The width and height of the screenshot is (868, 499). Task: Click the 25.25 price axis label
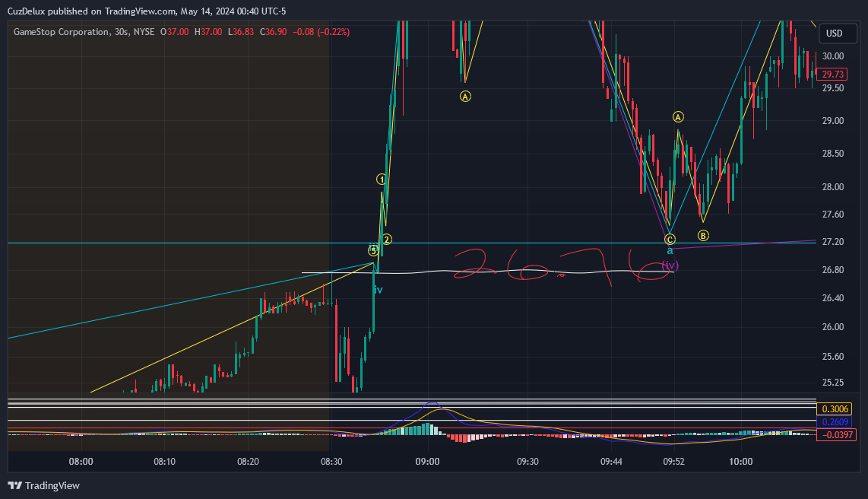(x=833, y=382)
